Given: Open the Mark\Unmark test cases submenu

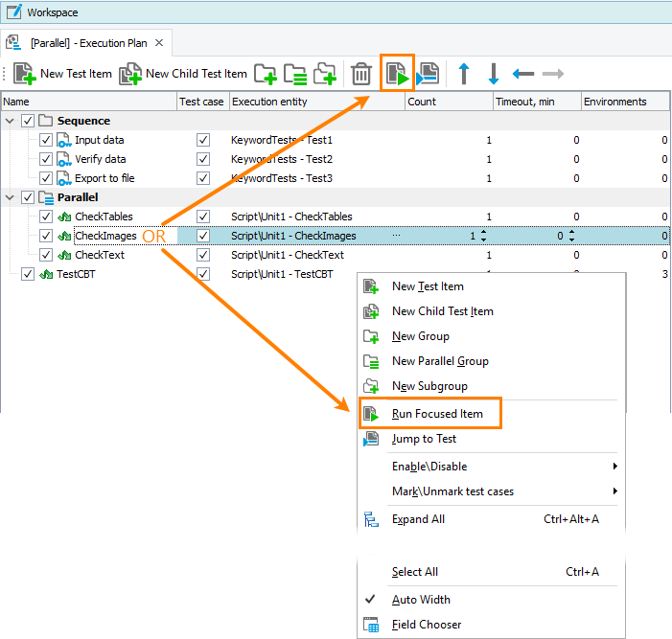Looking at the screenshot, I should 492,491.
